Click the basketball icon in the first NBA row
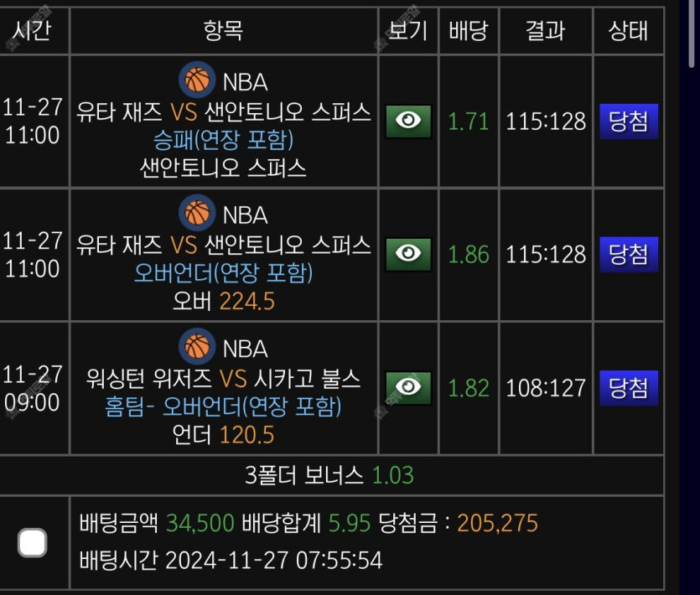The image size is (700, 595). pyautogui.click(x=197, y=80)
